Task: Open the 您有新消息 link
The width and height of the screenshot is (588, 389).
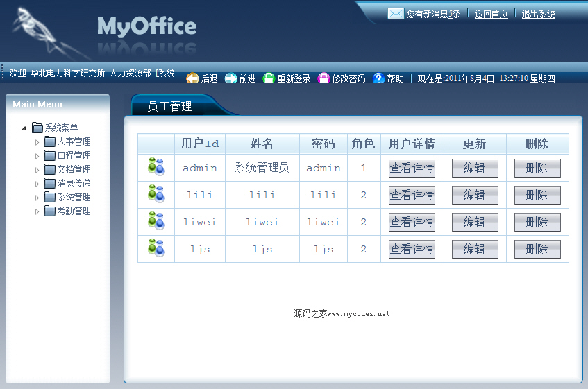Action: 433,15
